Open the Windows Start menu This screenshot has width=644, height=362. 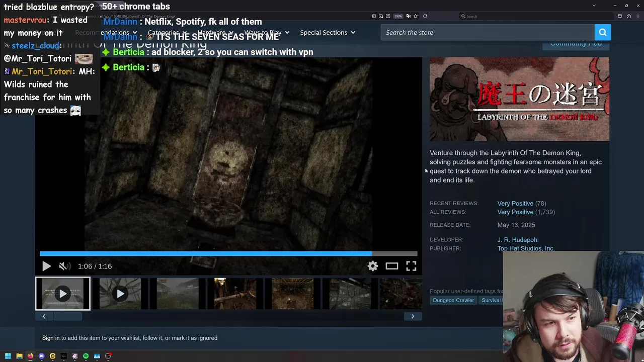8,356
